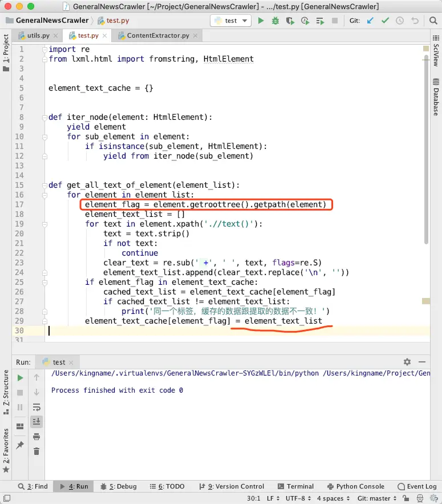Go to line via 30:1 position indicator
Image resolution: width=442 pixels, height=504 pixels.
tap(253, 498)
